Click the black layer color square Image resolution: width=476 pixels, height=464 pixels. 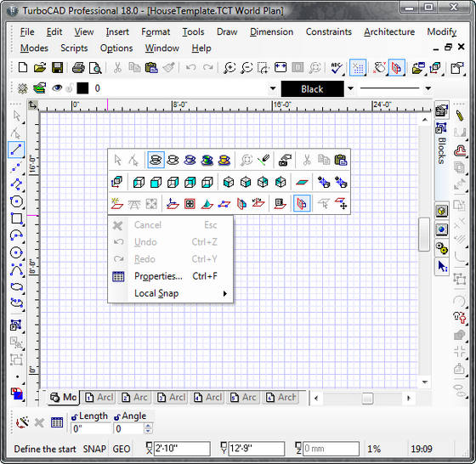pyautogui.click(x=82, y=88)
